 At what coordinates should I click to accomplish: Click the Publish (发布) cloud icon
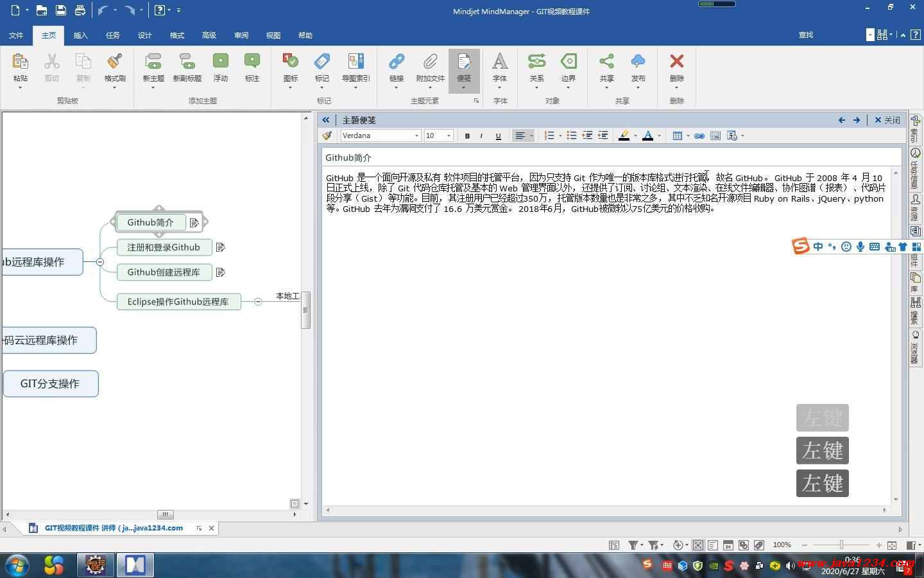(x=638, y=62)
